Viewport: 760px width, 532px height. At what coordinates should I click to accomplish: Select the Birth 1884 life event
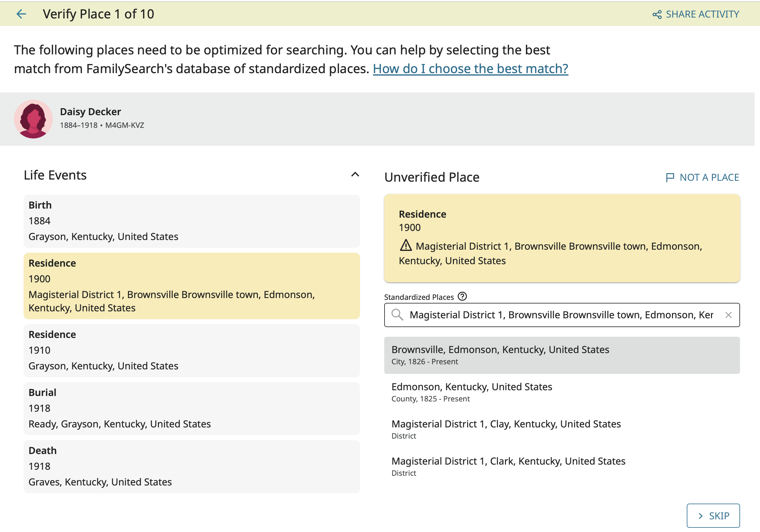tap(192, 221)
